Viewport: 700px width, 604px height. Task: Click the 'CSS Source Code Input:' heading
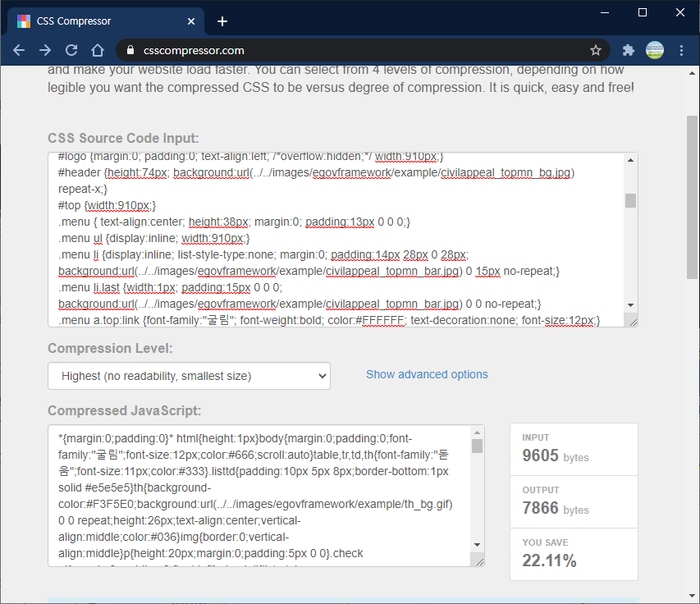click(x=123, y=138)
